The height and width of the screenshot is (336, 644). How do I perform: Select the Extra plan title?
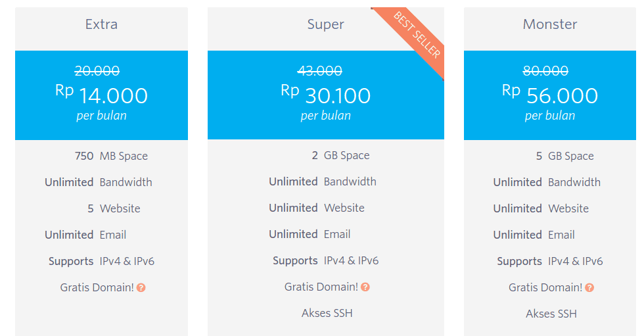point(101,24)
